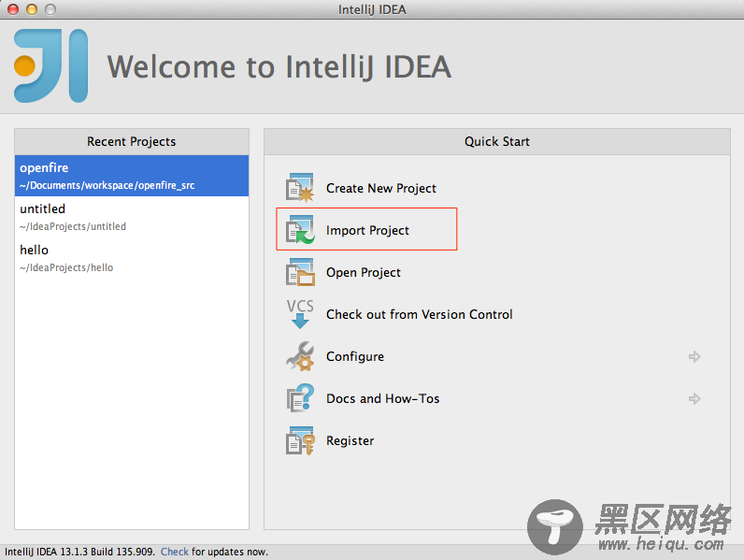Screen dimensions: 744x560
Task: Click the Recent Projects header
Action: click(132, 141)
